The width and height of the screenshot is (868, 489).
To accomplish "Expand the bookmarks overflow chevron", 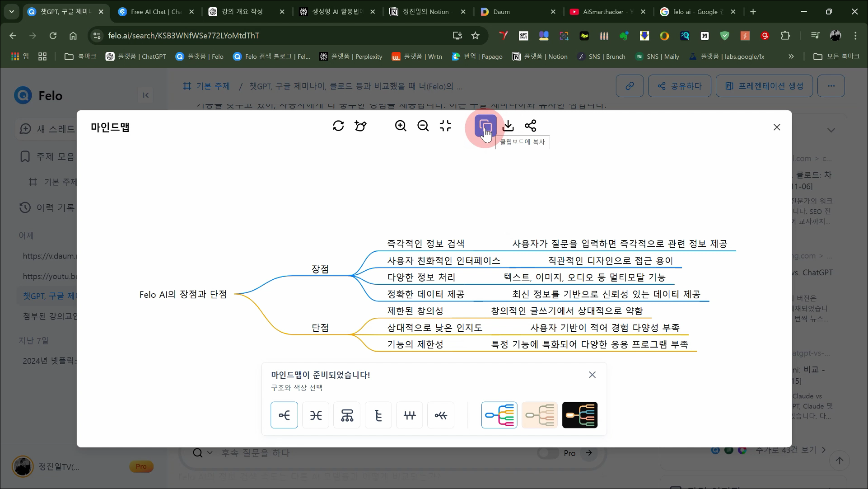I will 791,56.
